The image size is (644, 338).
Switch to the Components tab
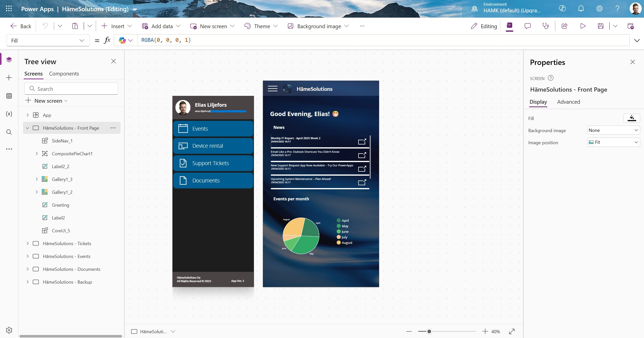tap(64, 73)
